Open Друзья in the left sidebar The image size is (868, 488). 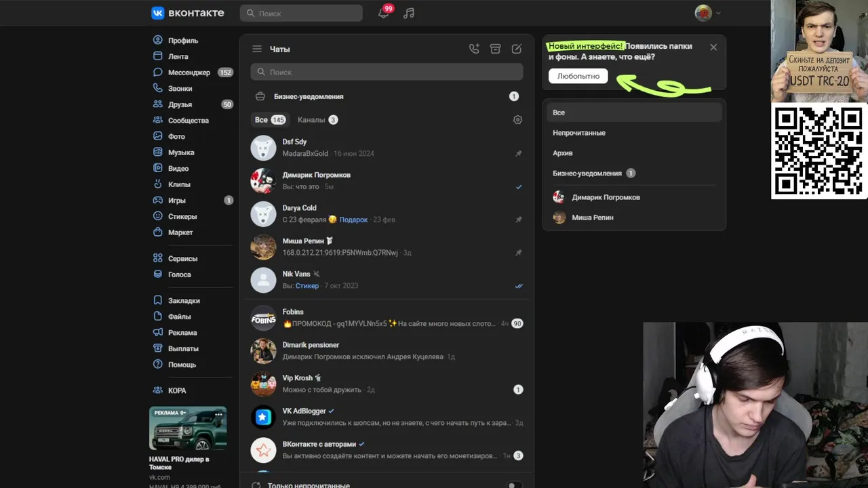180,105
